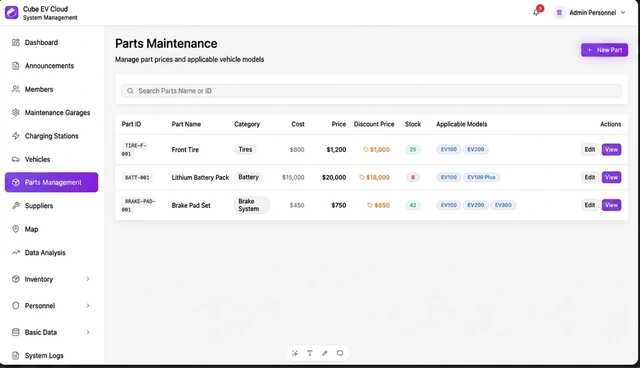Expand the Basic Data submenu chevron
The height and width of the screenshot is (368, 640).
coord(88,332)
